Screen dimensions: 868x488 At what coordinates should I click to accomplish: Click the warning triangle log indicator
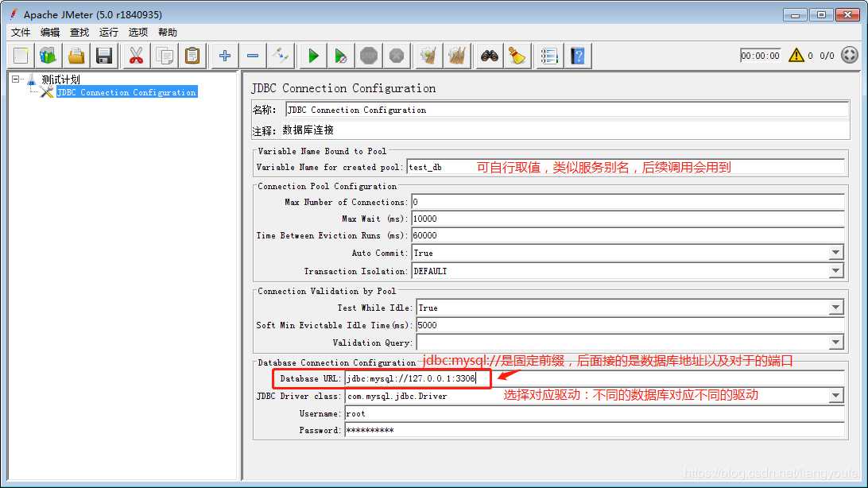coord(796,56)
